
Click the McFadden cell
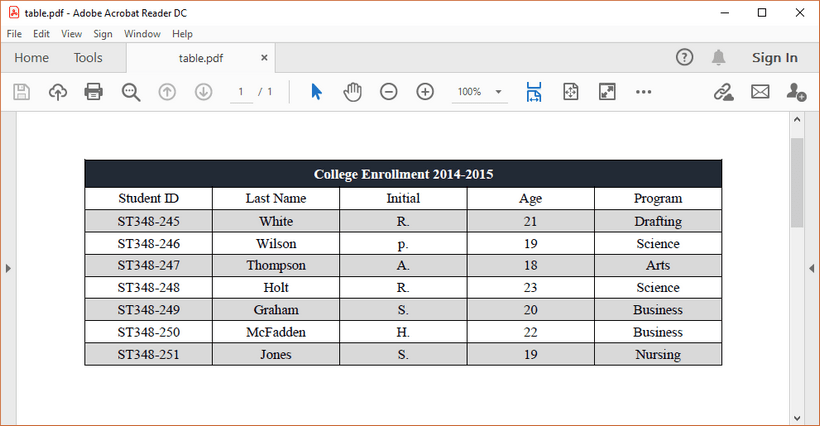[x=276, y=332]
